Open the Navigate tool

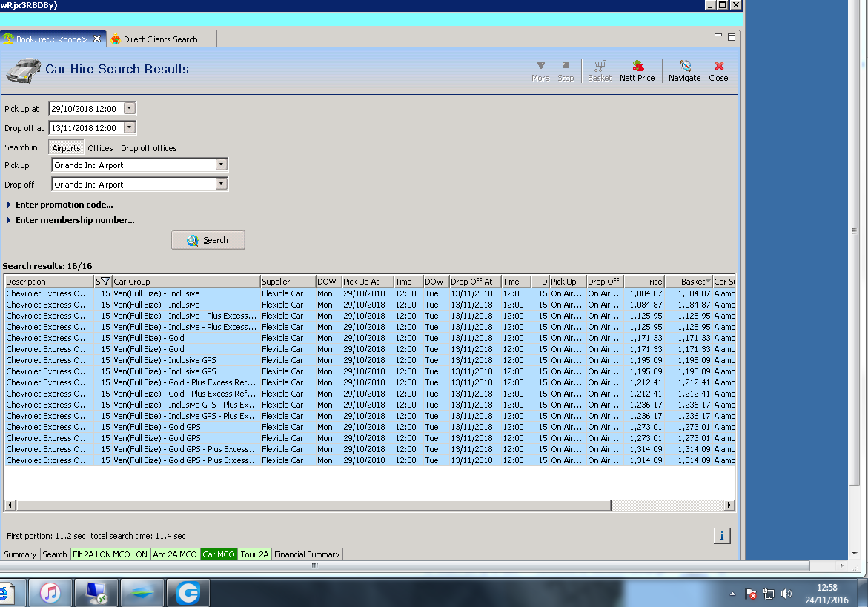[685, 71]
